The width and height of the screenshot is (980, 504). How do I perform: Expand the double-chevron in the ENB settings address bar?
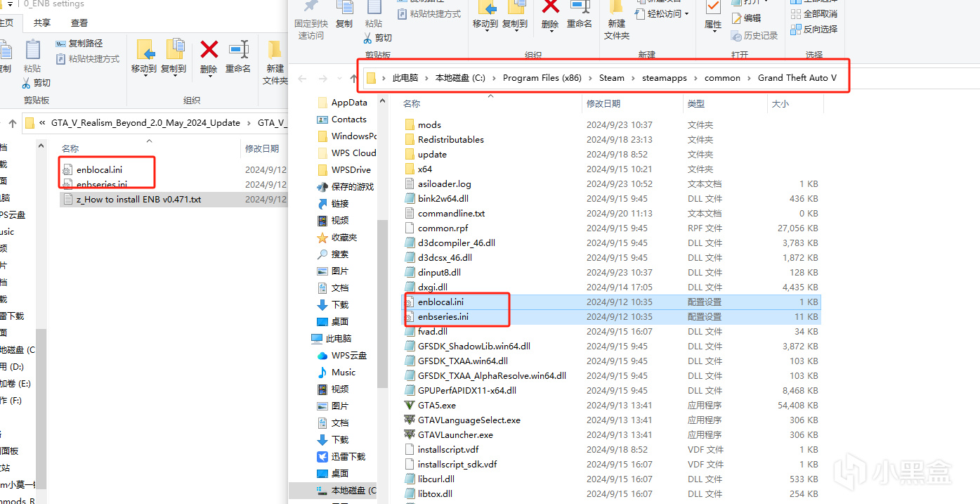coord(43,122)
